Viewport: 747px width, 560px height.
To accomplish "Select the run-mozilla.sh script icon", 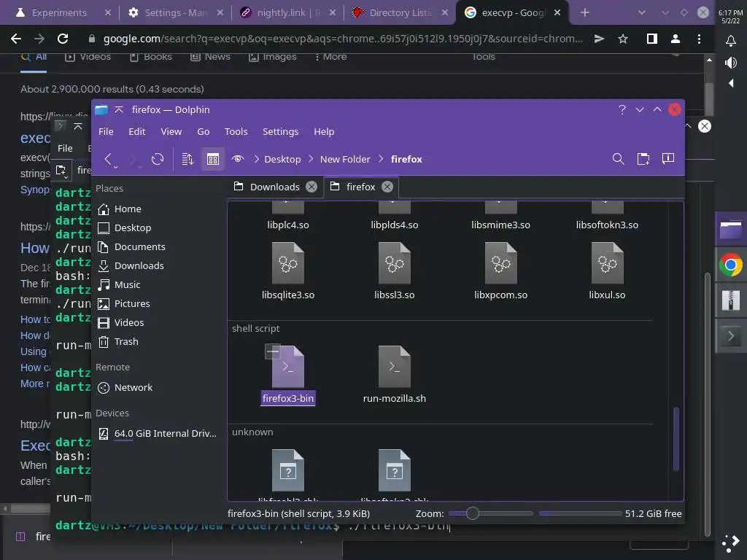I will (x=395, y=367).
